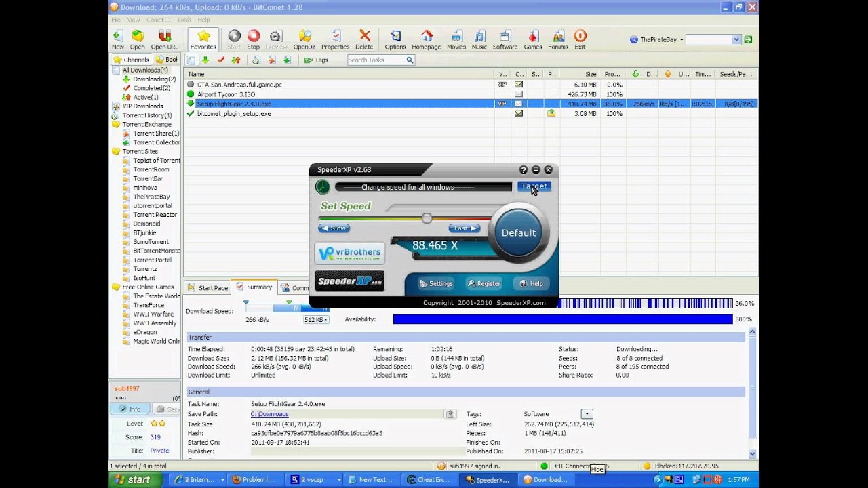868x488 pixels.
Task: Open the Software toolbar icon
Action: 505,39
